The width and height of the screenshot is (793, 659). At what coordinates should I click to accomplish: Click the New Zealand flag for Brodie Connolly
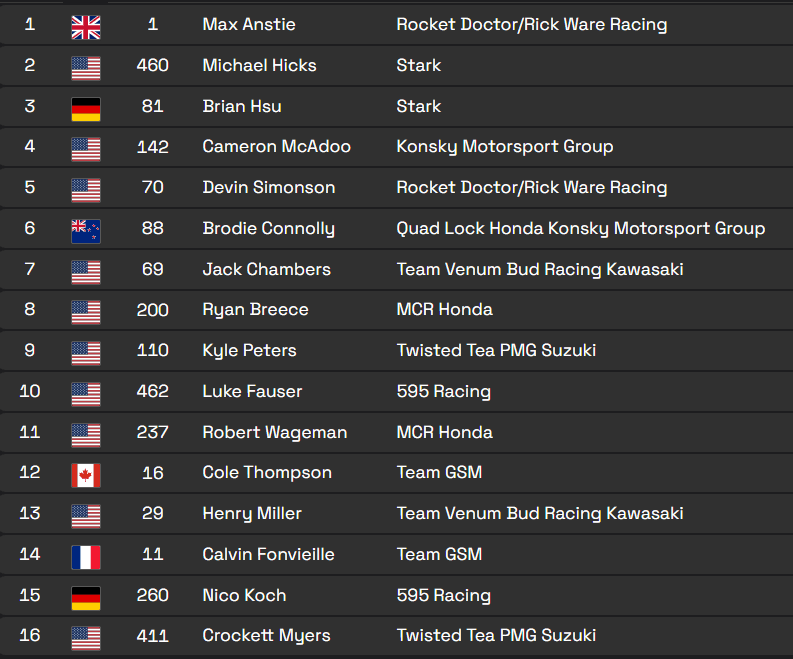86,232
